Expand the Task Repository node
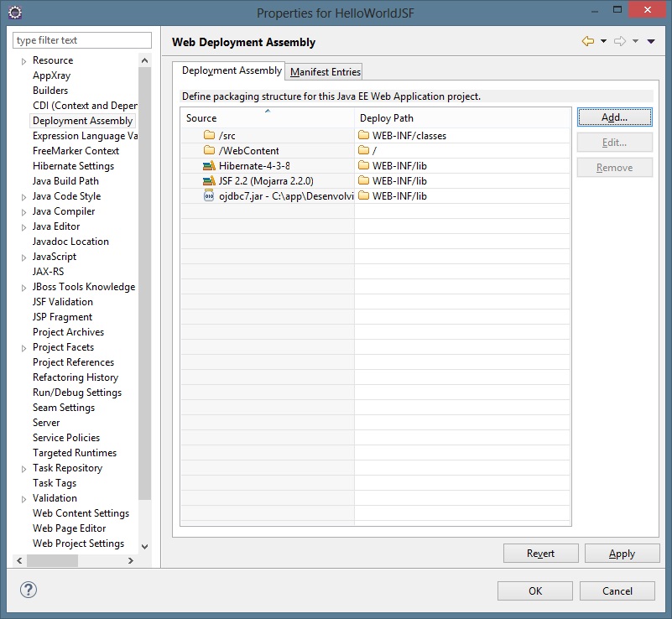Image resolution: width=672 pixels, height=619 pixels. coord(23,469)
